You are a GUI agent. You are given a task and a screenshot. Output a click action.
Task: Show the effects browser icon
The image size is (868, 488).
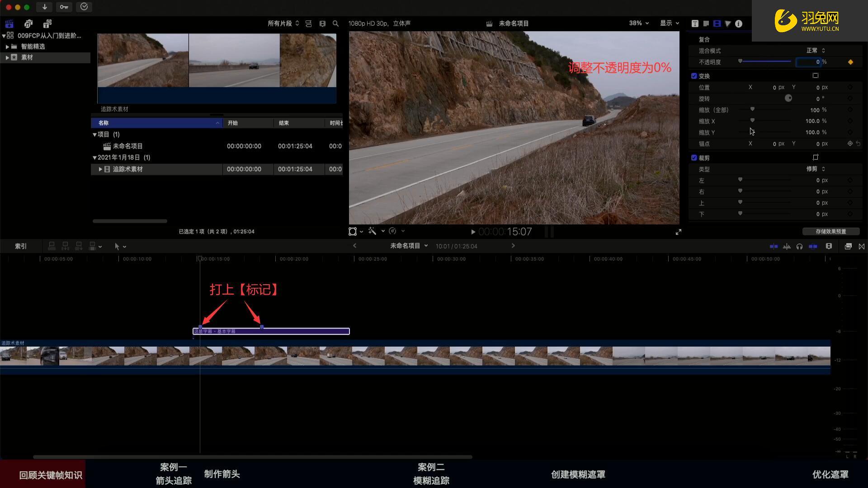[x=848, y=246]
